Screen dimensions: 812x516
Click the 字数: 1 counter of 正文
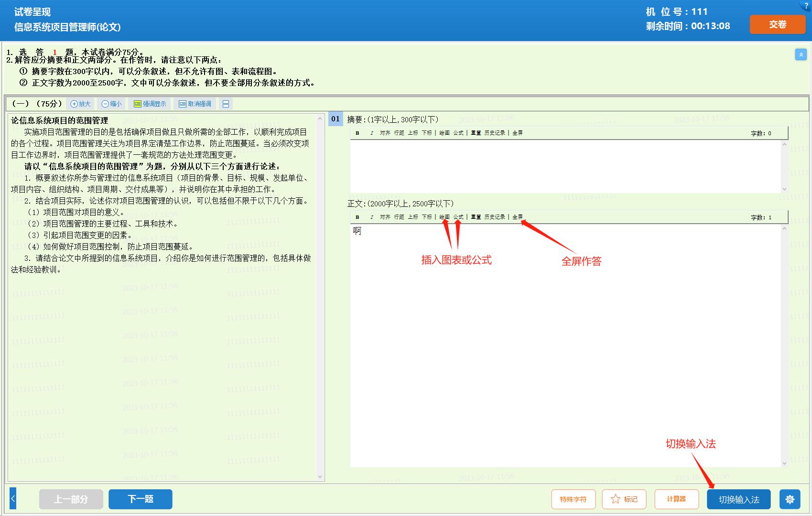pos(761,217)
